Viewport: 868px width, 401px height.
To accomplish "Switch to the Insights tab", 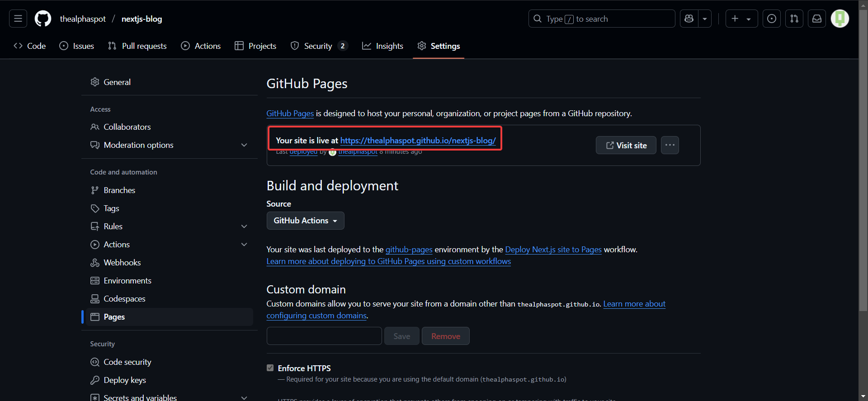I will 383,46.
